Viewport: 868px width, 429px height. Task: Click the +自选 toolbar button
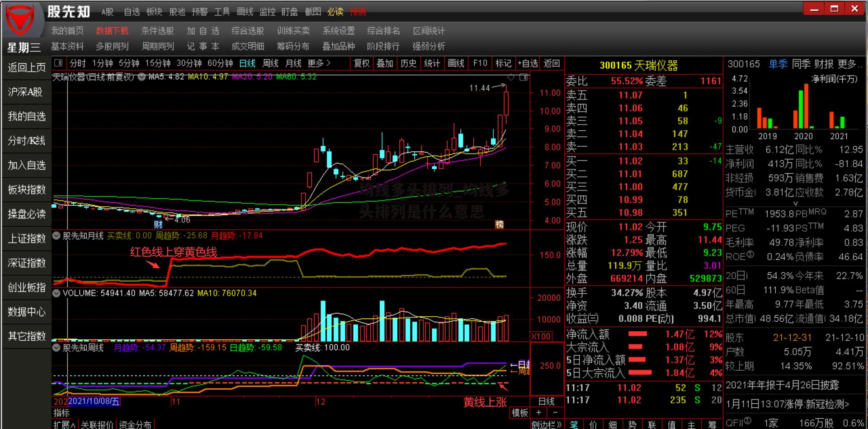pos(528,63)
